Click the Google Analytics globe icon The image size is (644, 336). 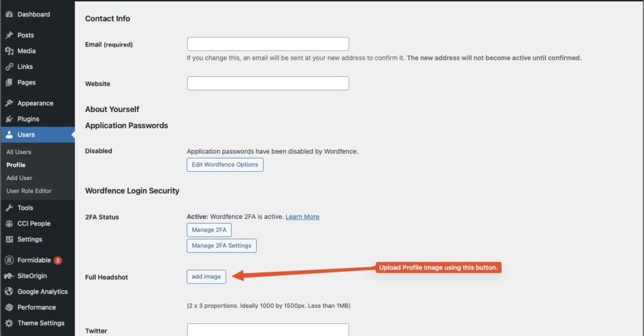tap(9, 291)
